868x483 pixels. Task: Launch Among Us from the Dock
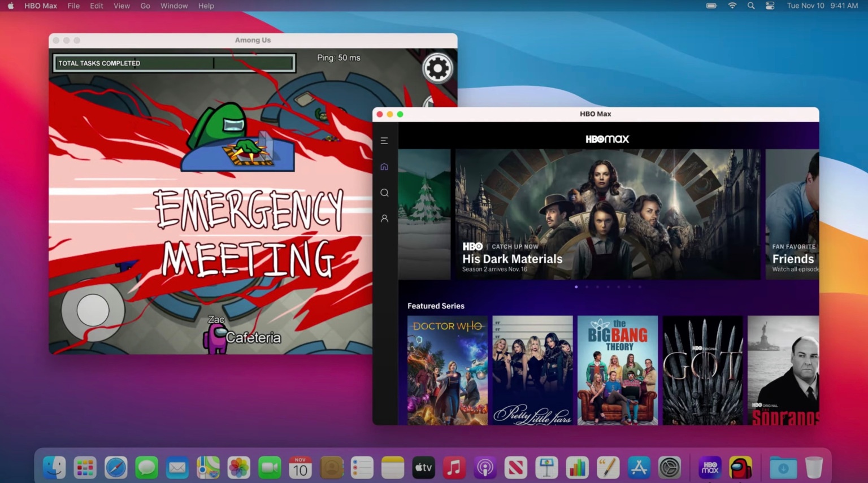(x=740, y=468)
